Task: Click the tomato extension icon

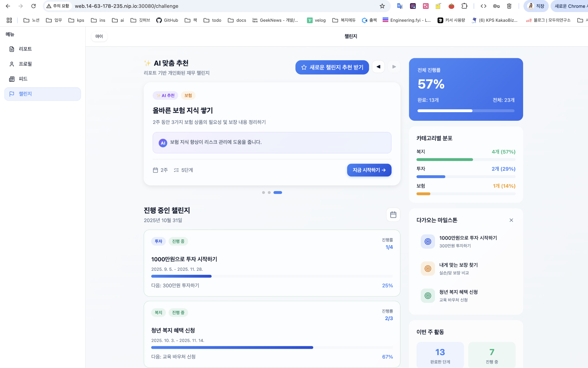Action: click(451, 6)
